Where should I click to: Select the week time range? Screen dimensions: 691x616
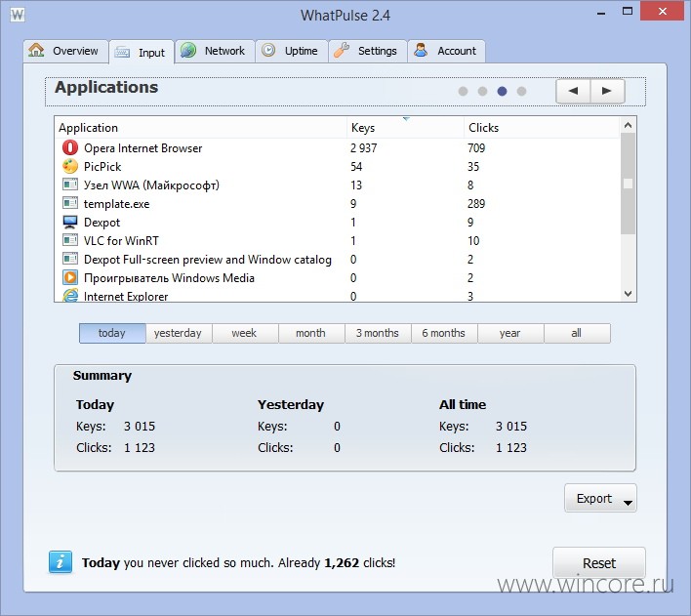[245, 333]
